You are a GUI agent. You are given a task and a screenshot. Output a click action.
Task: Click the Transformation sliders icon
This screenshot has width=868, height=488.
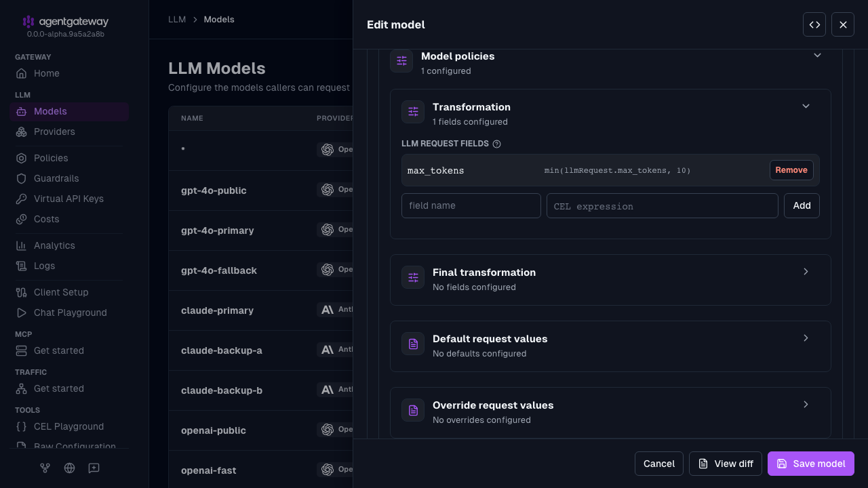pyautogui.click(x=413, y=112)
